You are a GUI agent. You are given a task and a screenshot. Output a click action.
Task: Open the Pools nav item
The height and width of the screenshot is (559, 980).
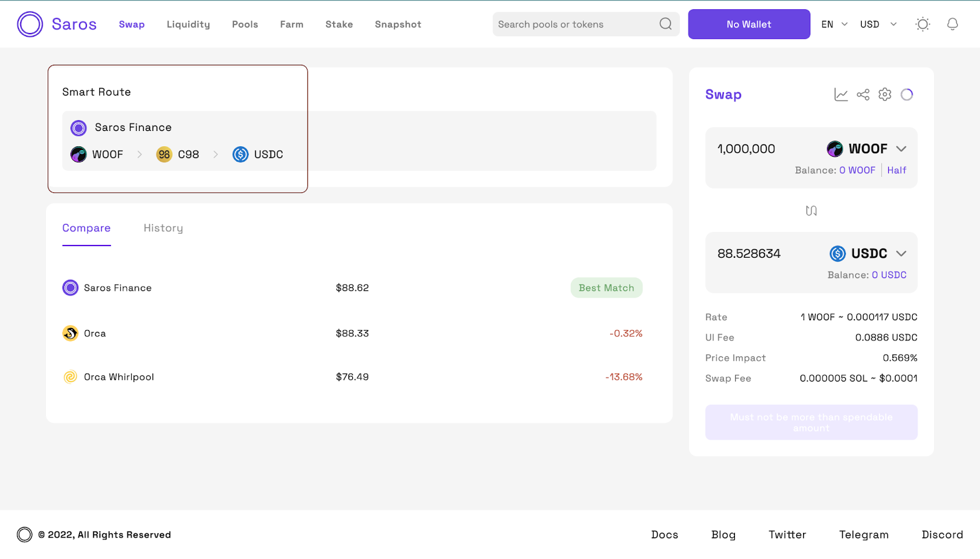point(245,24)
